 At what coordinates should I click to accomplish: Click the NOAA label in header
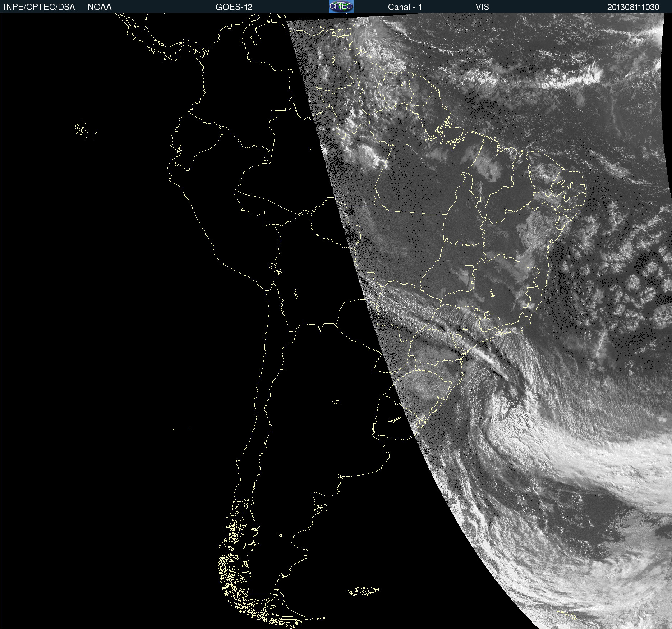100,7
